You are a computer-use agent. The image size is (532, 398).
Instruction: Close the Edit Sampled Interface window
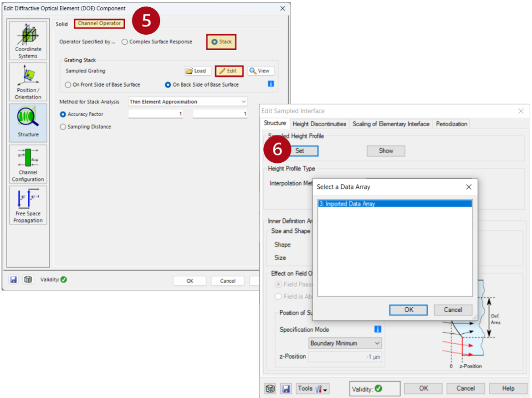pyautogui.click(x=521, y=111)
